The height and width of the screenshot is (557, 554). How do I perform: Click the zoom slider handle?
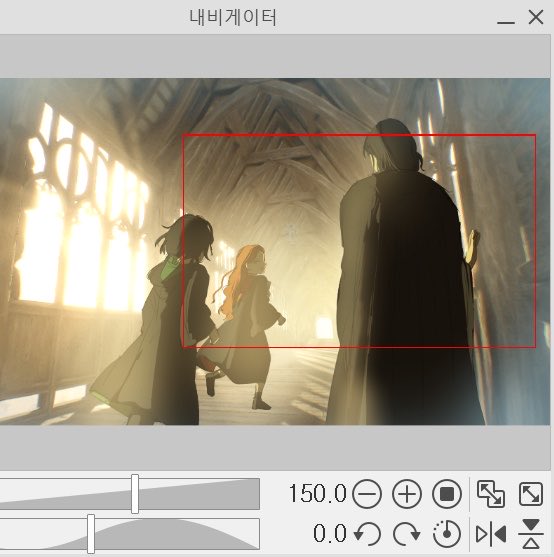[135, 494]
